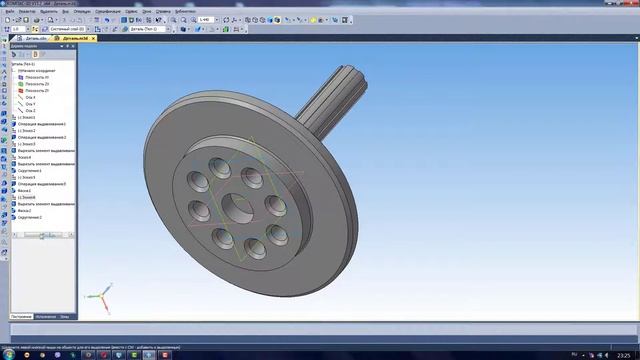The width and height of the screenshot is (640, 360).
Task: Open the Редактор menu
Action: point(27,11)
